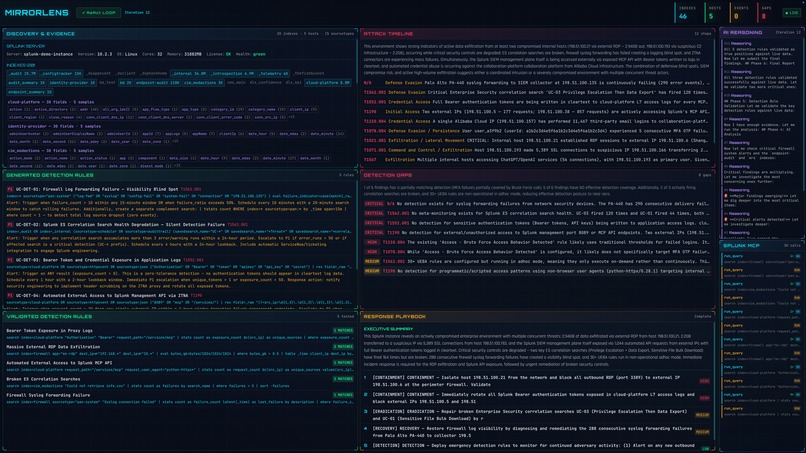This screenshot has width=806, height=453.
Task: Click the active_directory field chip
Action: click(x=54, y=110)
